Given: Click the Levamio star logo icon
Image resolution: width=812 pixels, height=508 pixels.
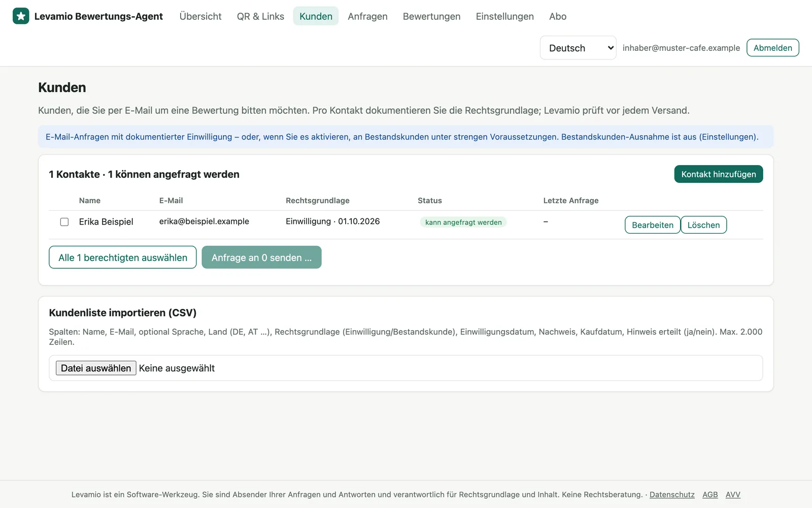Looking at the screenshot, I should [x=21, y=16].
